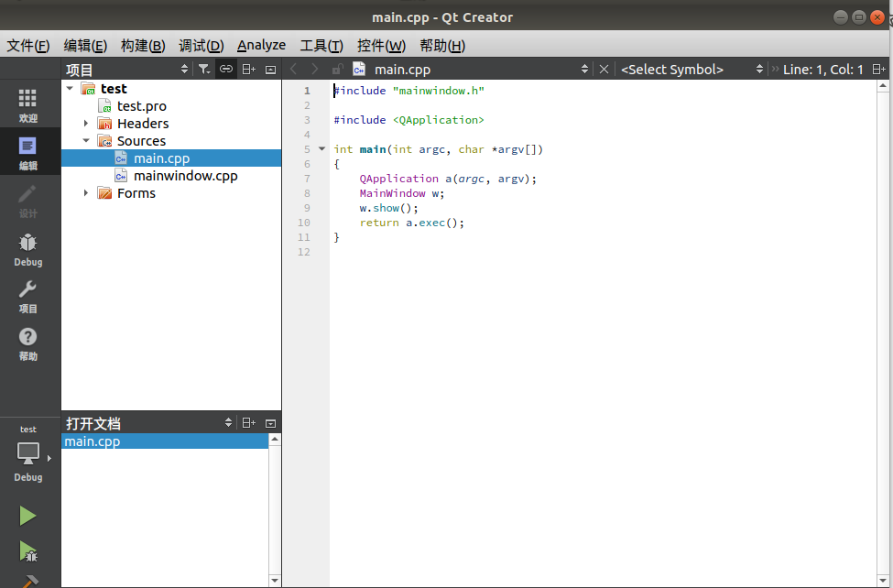This screenshot has width=893, height=588.
Task: Split the Projects panel
Action: pos(248,70)
